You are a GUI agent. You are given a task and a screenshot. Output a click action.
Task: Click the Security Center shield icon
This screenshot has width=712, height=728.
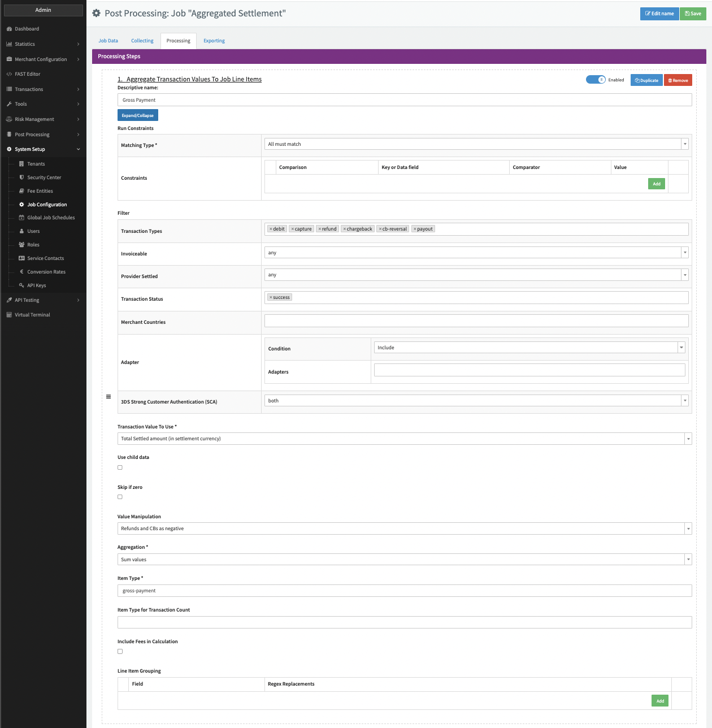21,177
